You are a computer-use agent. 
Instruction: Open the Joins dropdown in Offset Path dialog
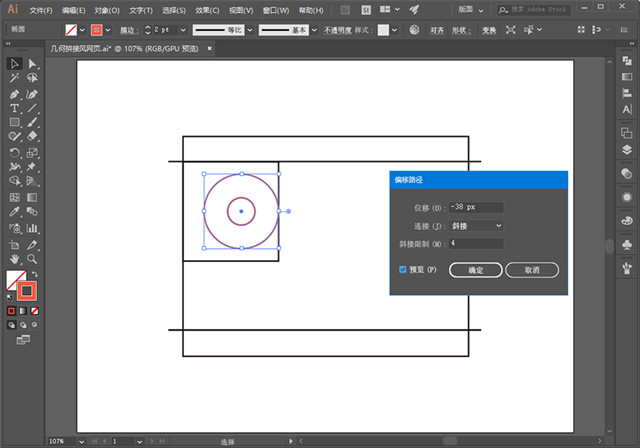[x=476, y=225]
